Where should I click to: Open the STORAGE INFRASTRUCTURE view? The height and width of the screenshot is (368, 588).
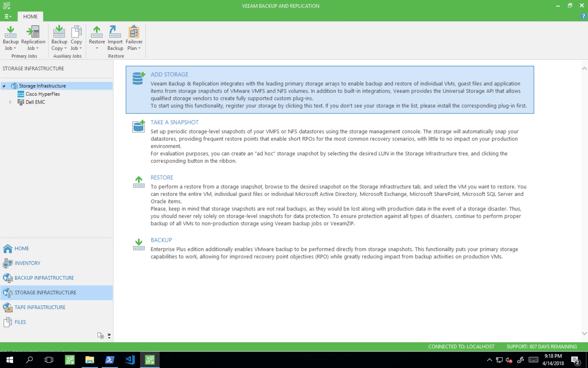tap(57, 293)
